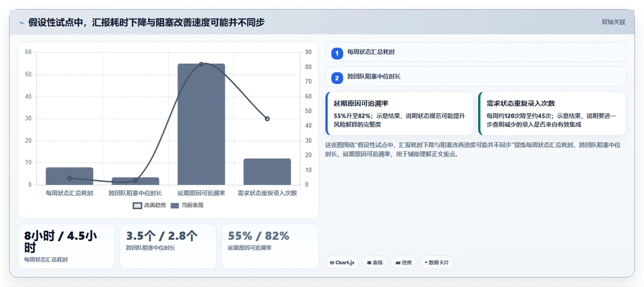Select the 跨团队阻塞中位时长 list item
The image size is (644, 287).
pos(476,76)
